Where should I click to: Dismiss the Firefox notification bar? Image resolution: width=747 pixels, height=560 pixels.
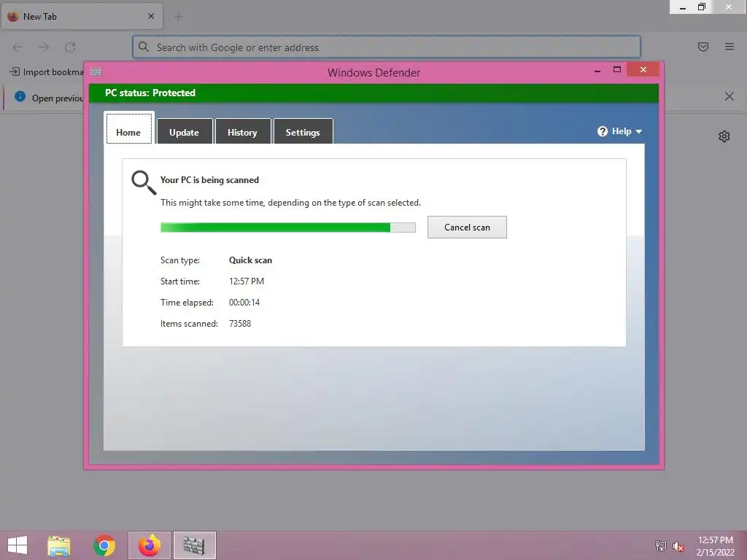click(729, 97)
